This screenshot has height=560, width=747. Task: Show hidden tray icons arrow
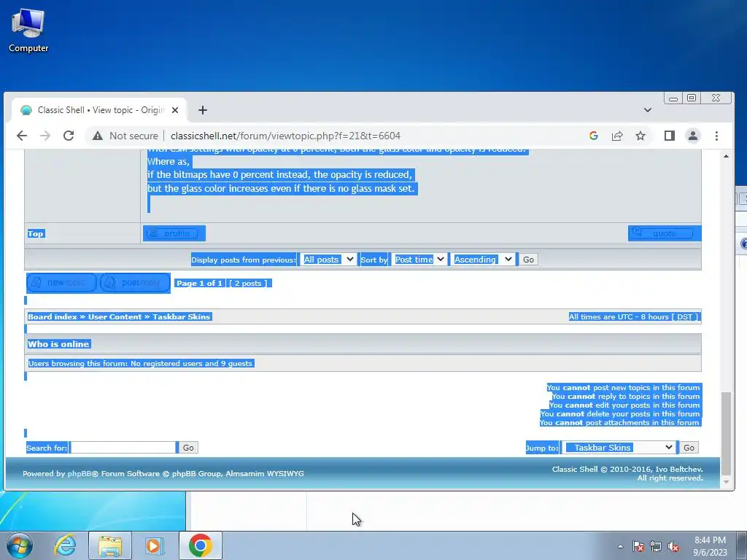(x=620, y=546)
